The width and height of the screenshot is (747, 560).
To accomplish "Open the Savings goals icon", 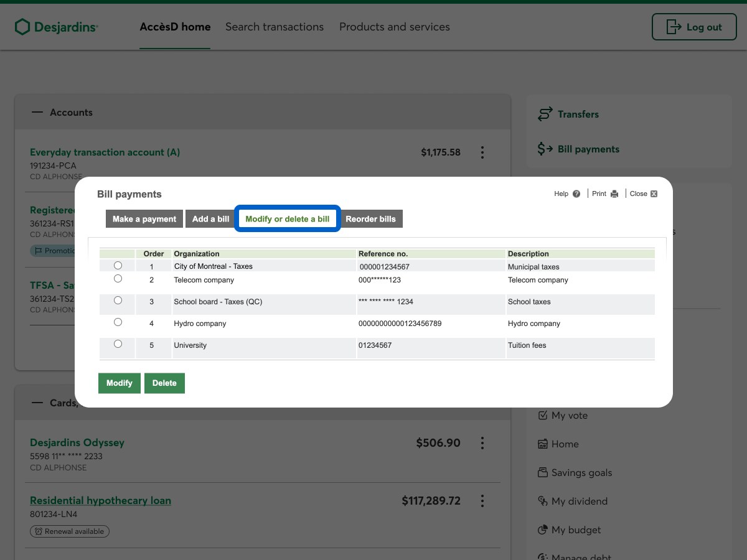I will coord(542,473).
